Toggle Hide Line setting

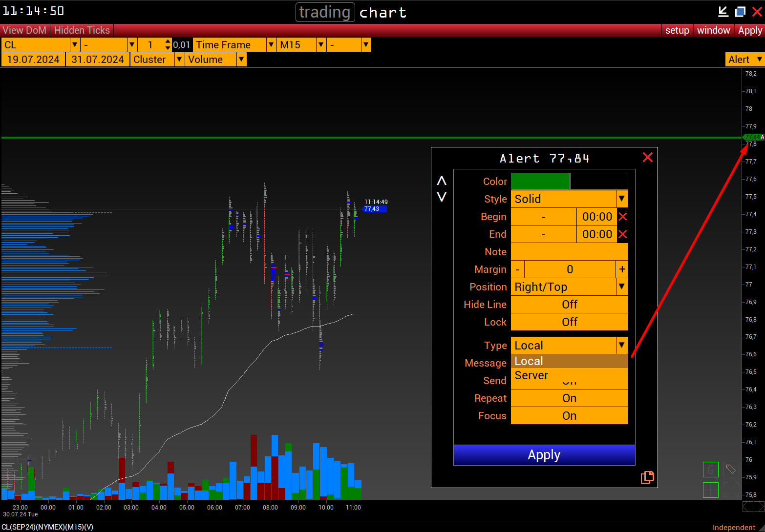point(569,305)
